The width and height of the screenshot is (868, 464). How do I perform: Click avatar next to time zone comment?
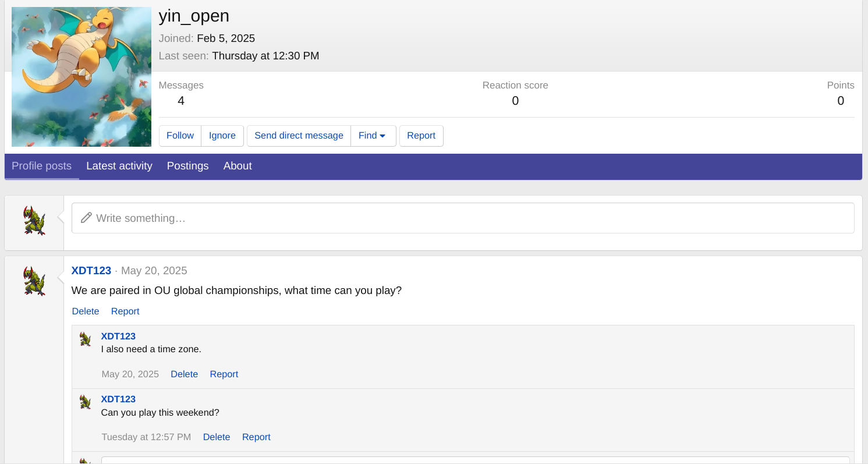click(x=86, y=339)
